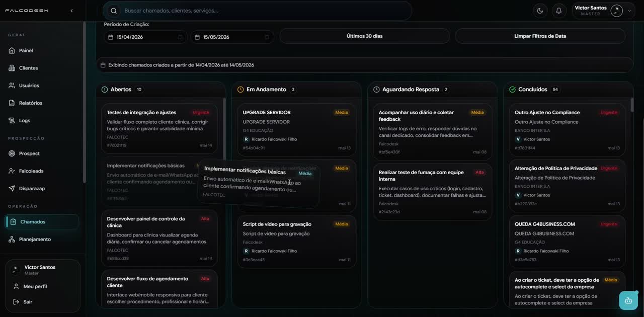Focus the Buscar chamados search field

pyautogui.click(x=257, y=11)
